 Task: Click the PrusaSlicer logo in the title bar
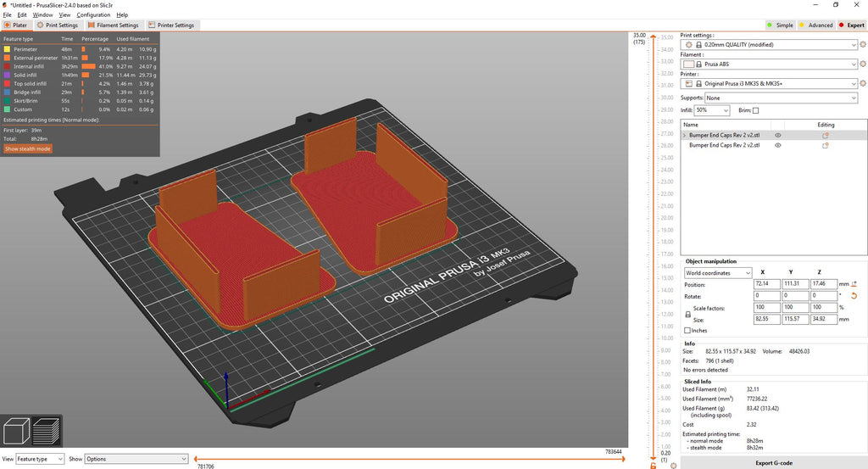[5, 5]
